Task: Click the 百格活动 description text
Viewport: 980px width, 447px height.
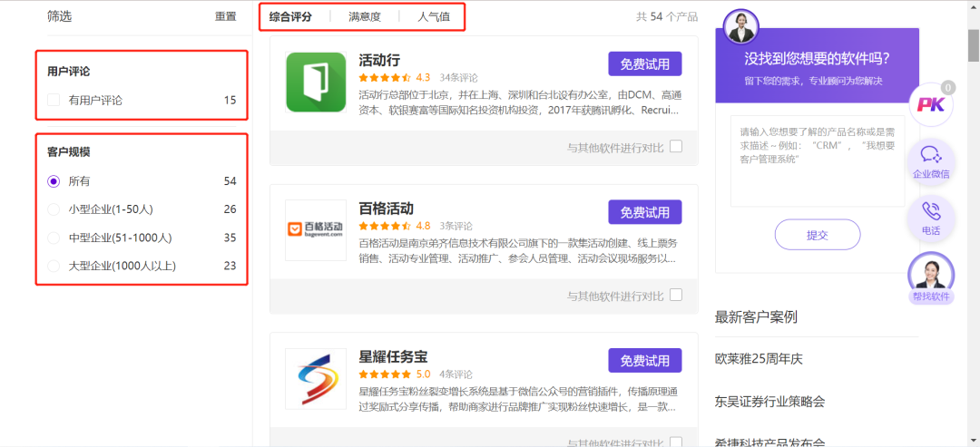Action: pyautogui.click(x=518, y=251)
